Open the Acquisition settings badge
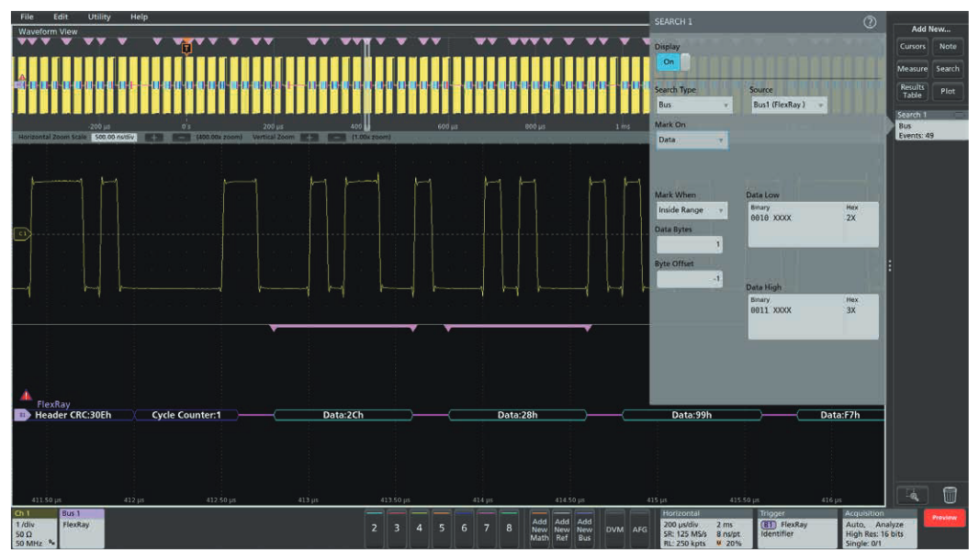The height and width of the screenshot is (560, 979). 880,529
